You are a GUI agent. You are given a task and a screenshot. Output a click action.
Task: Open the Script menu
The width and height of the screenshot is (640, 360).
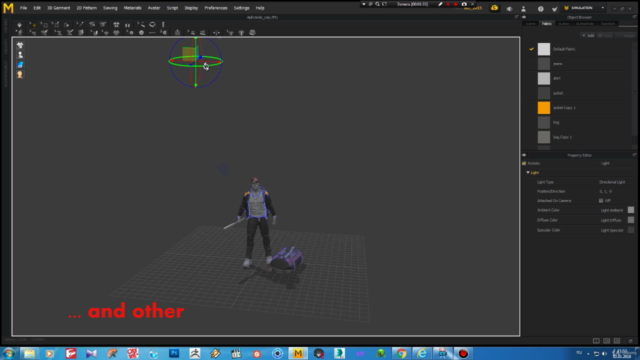tap(172, 8)
